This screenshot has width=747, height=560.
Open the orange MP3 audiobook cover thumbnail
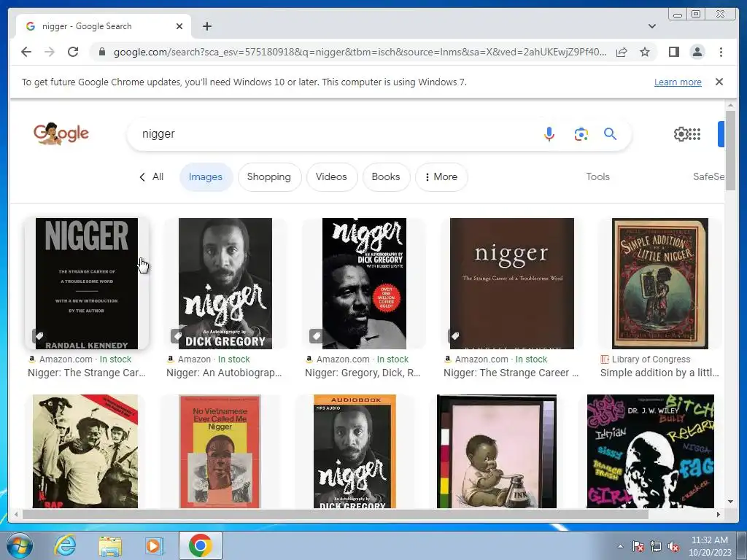coord(355,451)
